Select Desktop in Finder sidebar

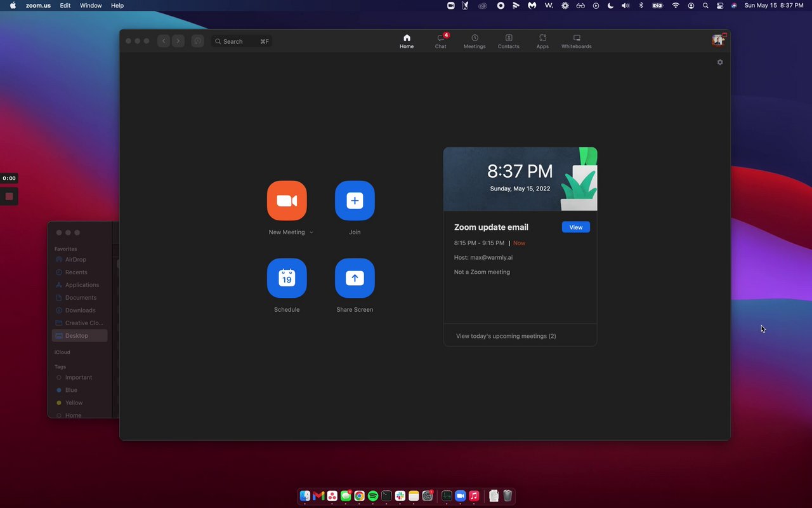pyautogui.click(x=80, y=336)
